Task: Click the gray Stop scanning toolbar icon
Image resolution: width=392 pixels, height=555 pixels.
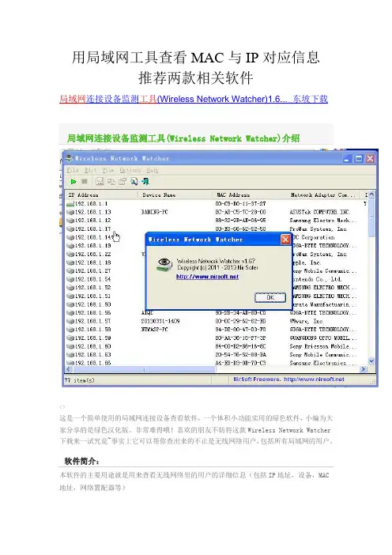Action: click(85, 182)
